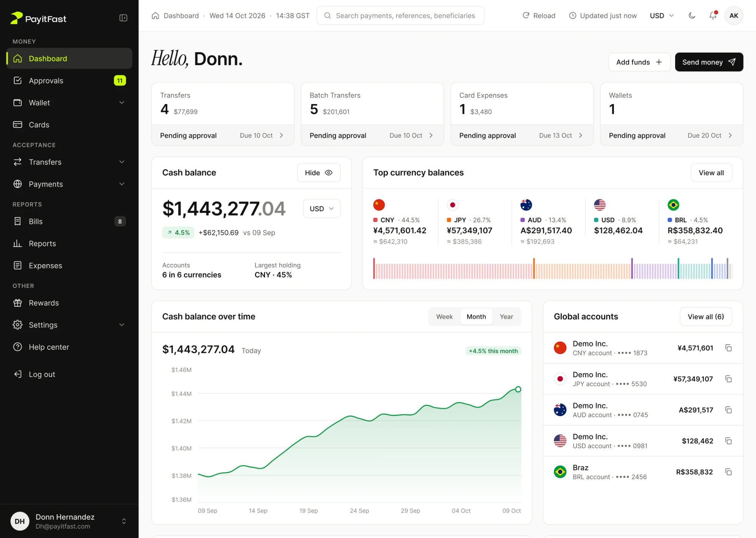Viewport: 756px width, 538px height.
Task: Switch chart to Year view
Action: [506, 317]
